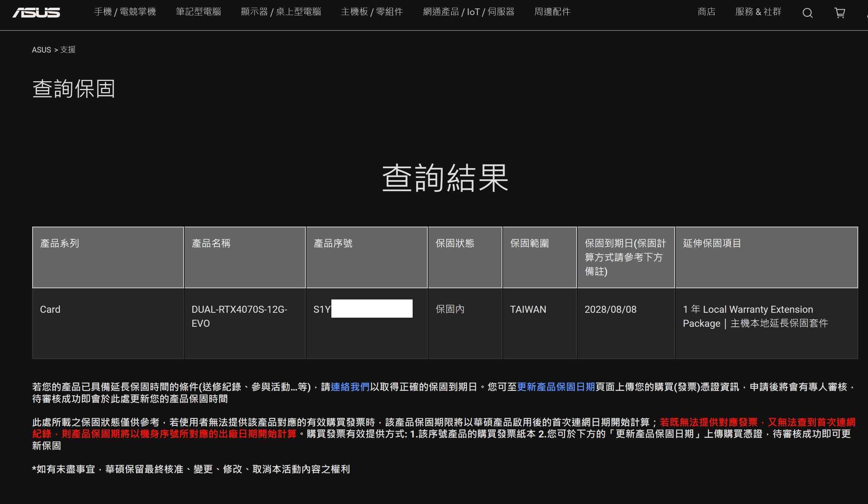Click the 支援 breadcrumb link
The image size is (868, 504).
[68, 50]
